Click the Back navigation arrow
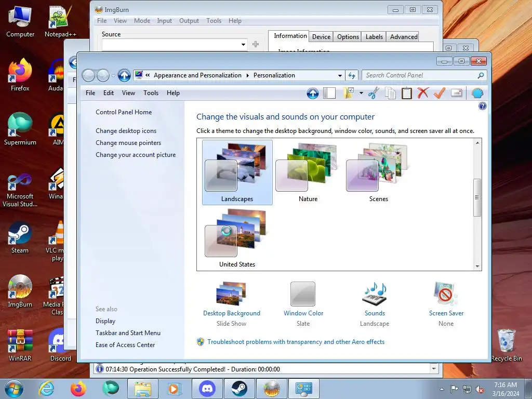 pyautogui.click(x=88, y=75)
